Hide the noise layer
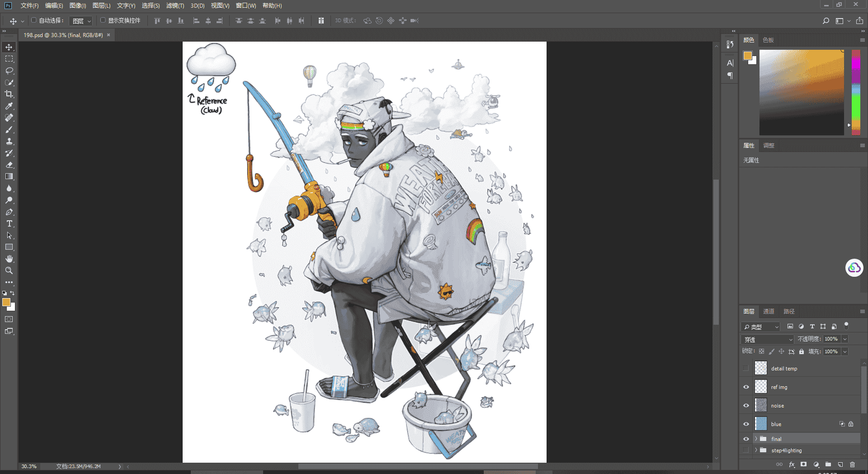The height and width of the screenshot is (474, 868). (746, 405)
